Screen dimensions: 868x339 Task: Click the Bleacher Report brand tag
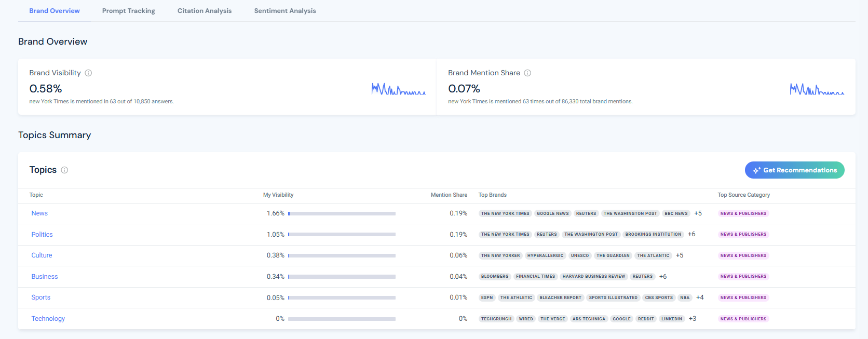(561, 297)
